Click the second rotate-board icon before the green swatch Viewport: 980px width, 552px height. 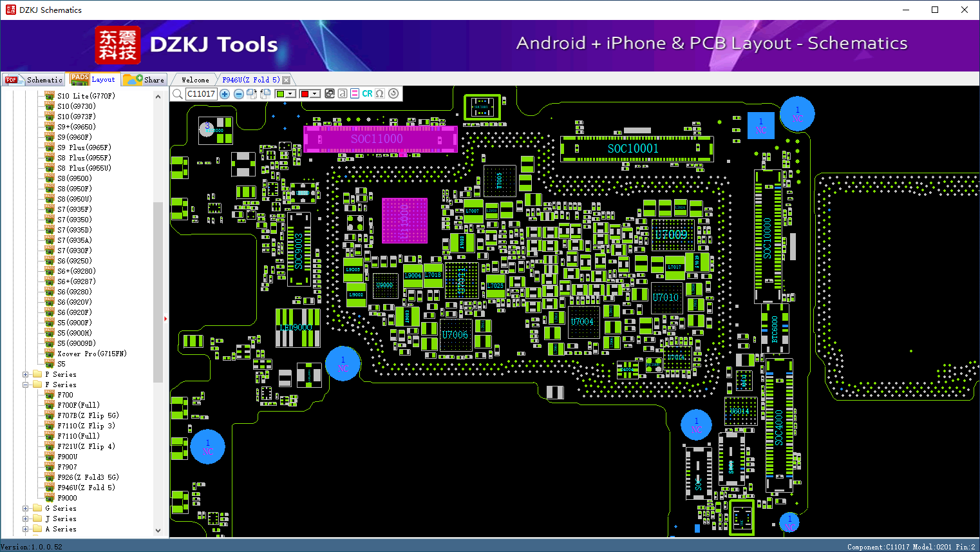265,94
